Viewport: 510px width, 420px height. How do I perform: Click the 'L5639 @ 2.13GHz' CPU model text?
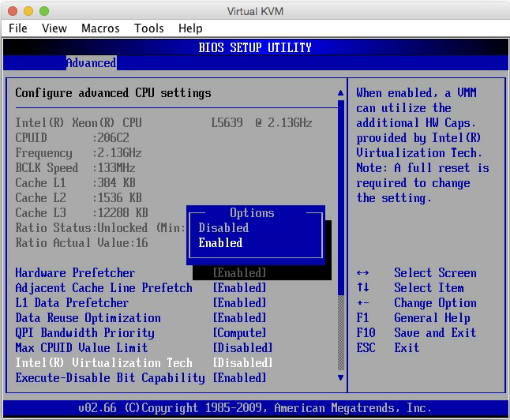click(261, 122)
